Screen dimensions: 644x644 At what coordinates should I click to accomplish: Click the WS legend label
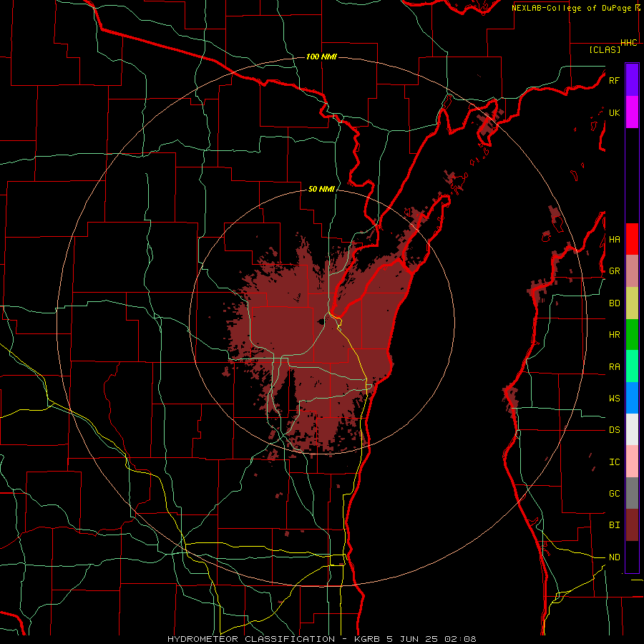pyautogui.click(x=614, y=399)
